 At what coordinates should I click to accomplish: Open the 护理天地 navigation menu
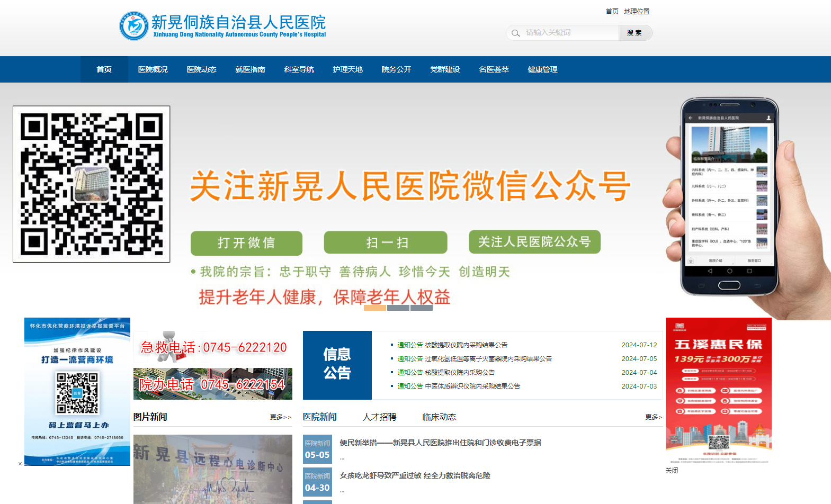coord(347,69)
